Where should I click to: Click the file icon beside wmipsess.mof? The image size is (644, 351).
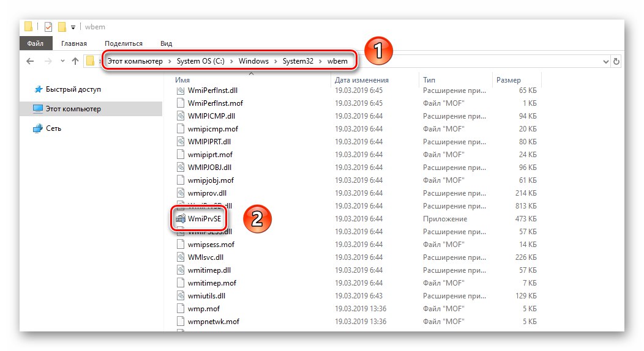[181, 245]
